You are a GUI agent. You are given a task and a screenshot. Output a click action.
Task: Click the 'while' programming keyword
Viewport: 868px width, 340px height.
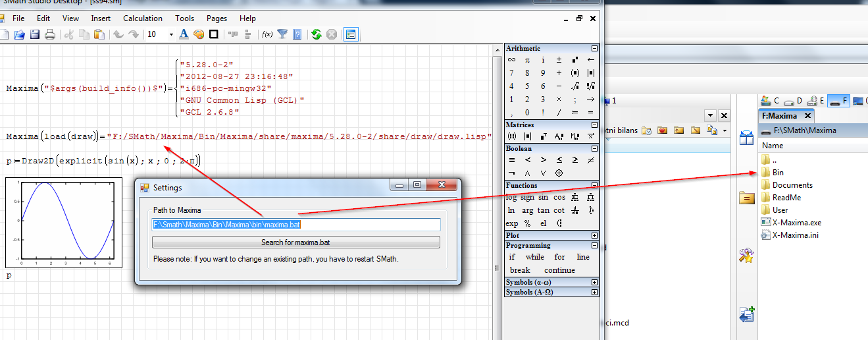pyautogui.click(x=534, y=257)
